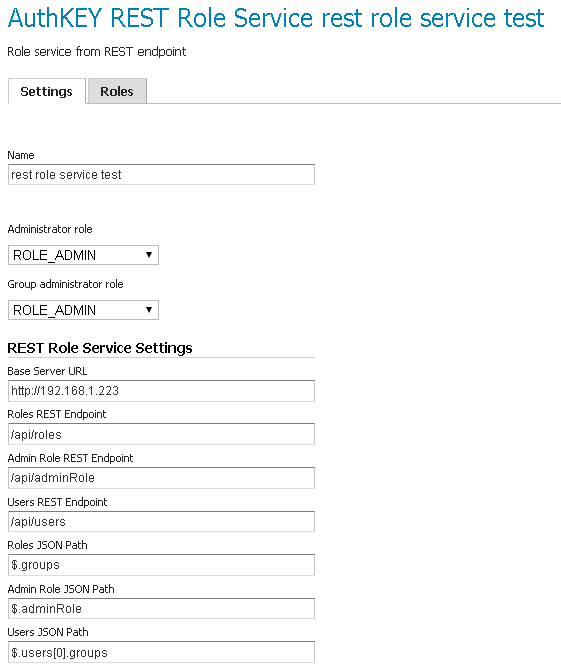
Task: Expand the Group administrator role dropdown
Action: point(83,310)
